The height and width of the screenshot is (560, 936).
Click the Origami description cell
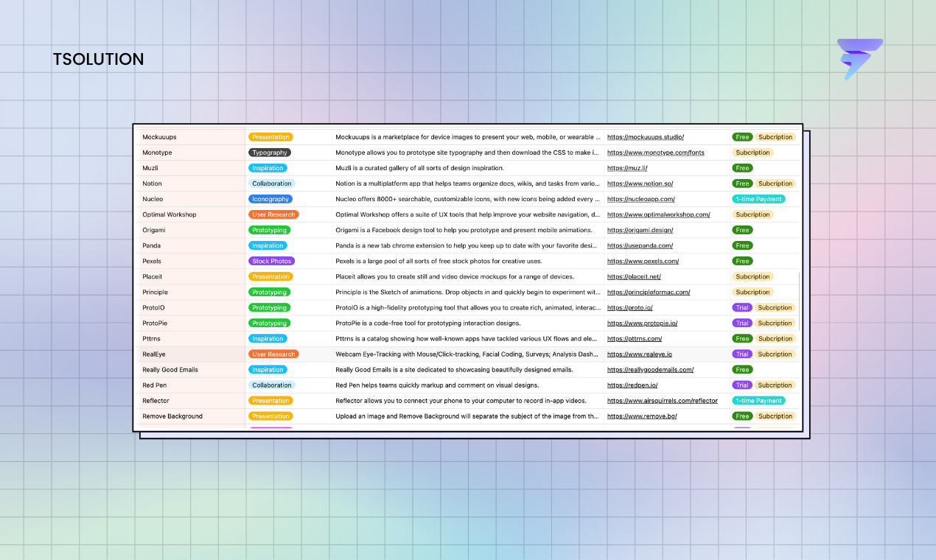click(x=468, y=230)
